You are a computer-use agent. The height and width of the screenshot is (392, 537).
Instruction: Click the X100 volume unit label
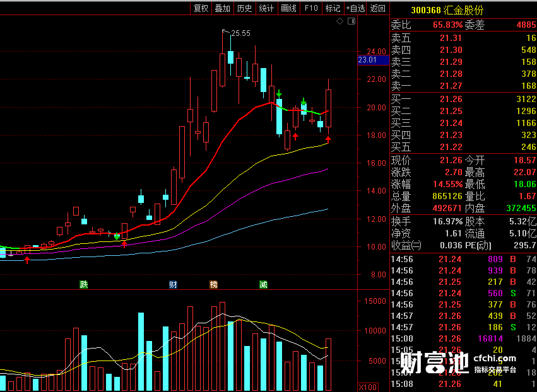click(x=367, y=387)
